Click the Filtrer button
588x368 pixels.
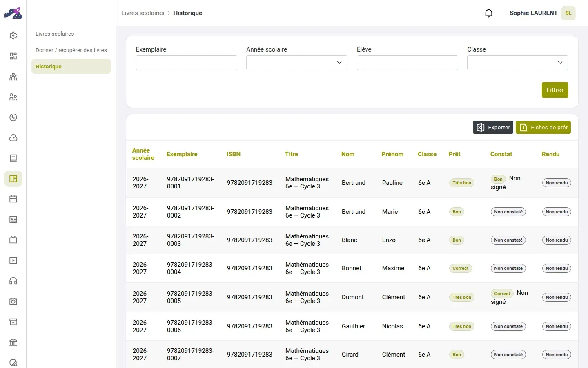tap(555, 90)
